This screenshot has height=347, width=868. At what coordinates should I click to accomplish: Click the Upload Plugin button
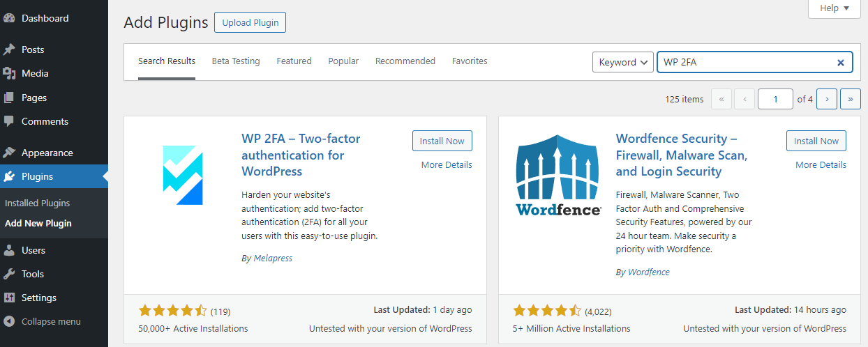pyautogui.click(x=250, y=22)
